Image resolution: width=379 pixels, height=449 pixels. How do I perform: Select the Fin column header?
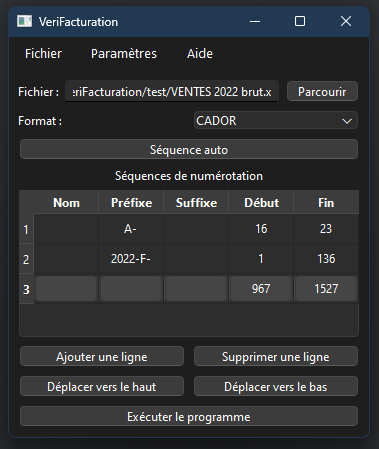pyautogui.click(x=326, y=202)
